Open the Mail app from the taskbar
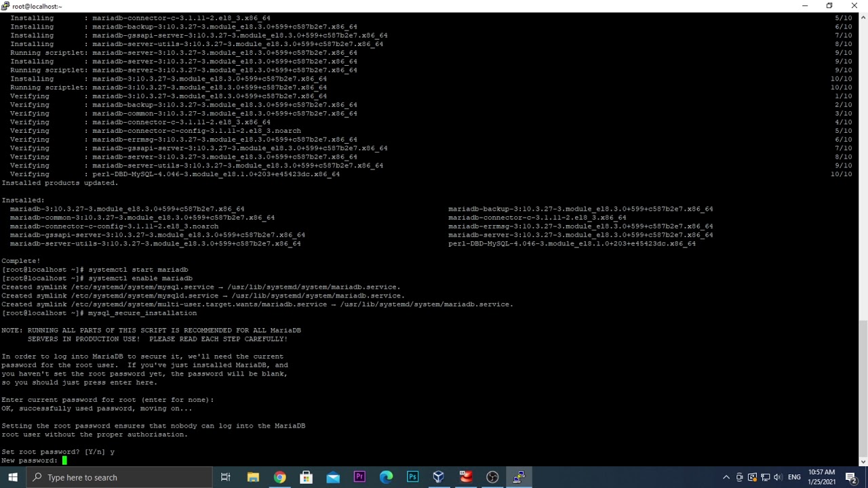The height and width of the screenshot is (488, 868). (x=333, y=477)
